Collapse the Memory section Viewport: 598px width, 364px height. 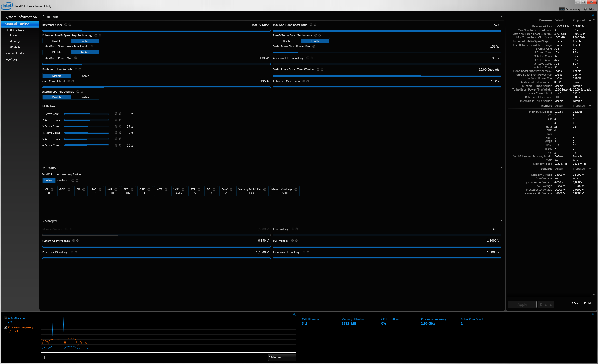pyautogui.click(x=501, y=168)
